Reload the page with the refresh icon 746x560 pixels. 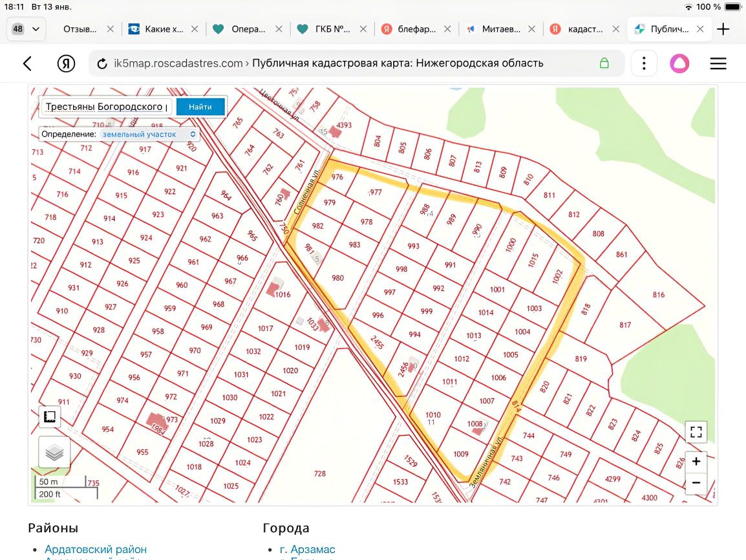click(101, 63)
